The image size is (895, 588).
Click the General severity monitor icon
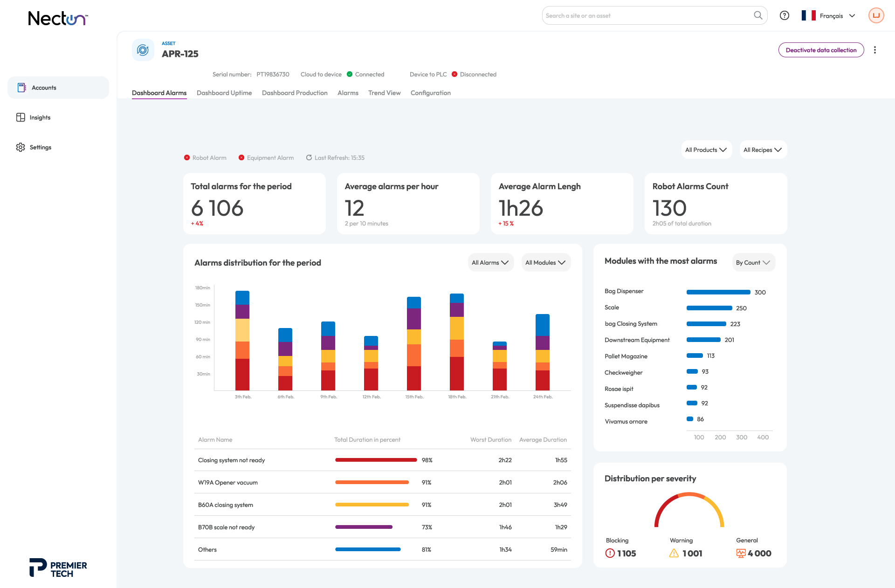[741, 553]
